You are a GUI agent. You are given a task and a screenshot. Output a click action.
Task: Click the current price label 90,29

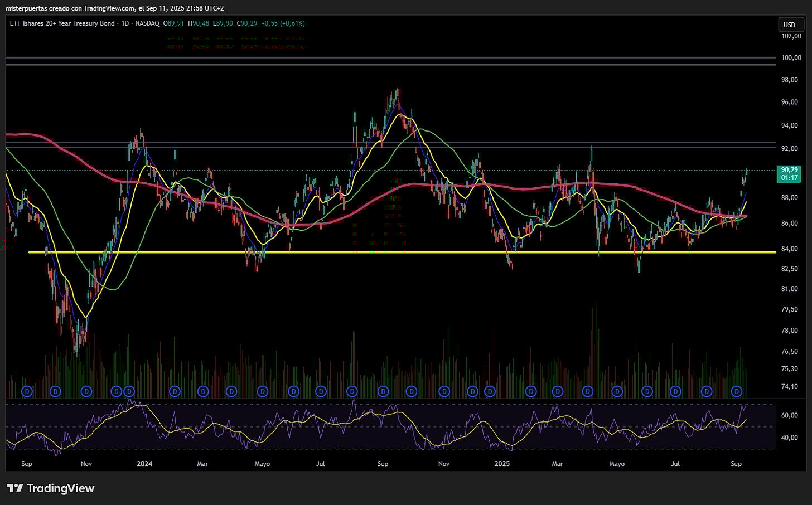point(789,170)
